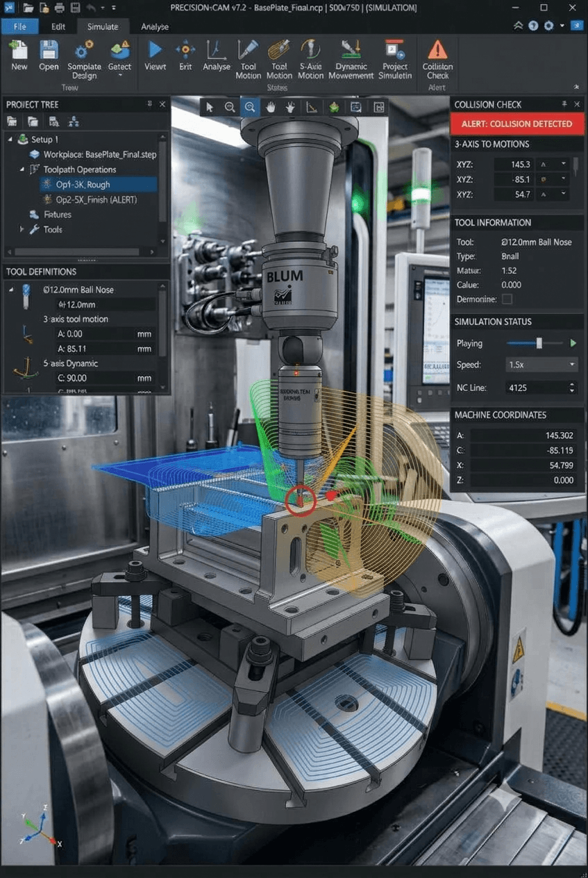Image resolution: width=588 pixels, height=878 pixels.
Task: Click the last icon in viewport toolbar
Action: (379, 107)
